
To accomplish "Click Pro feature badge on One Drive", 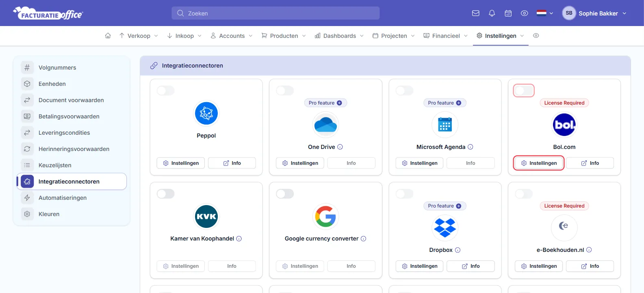I will 325,103.
